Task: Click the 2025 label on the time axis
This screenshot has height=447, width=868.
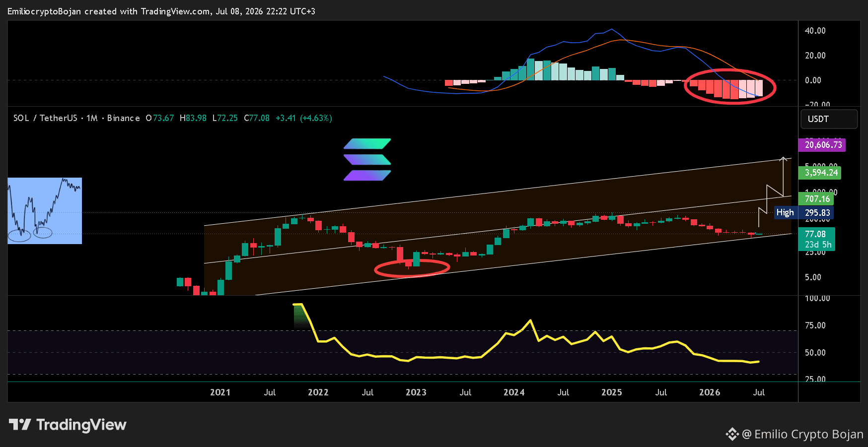Action: click(612, 392)
